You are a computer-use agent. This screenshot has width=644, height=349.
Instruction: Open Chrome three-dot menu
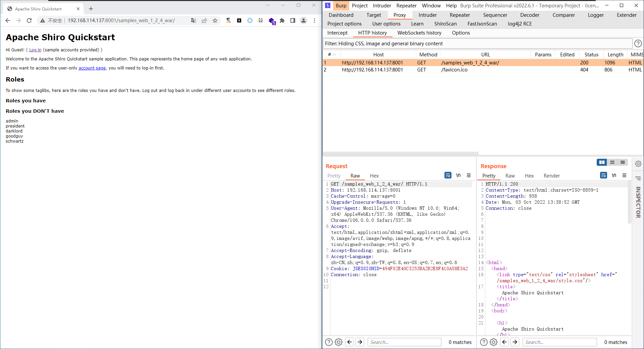click(x=314, y=20)
